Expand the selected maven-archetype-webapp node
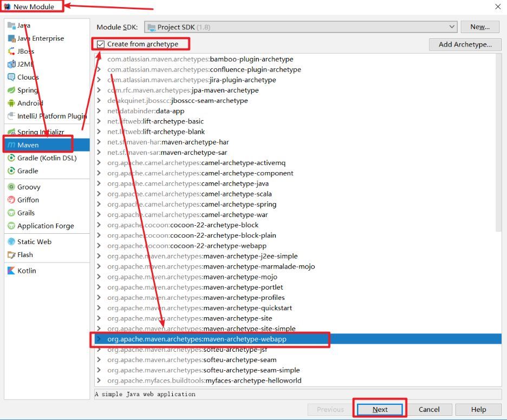The height and width of the screenshot is (420, 507). pos(99,339)
